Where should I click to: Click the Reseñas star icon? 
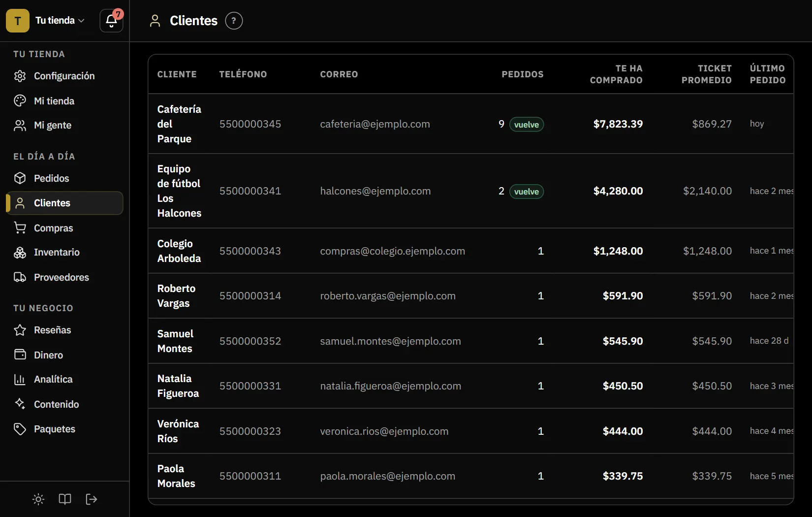pos(20,330)
